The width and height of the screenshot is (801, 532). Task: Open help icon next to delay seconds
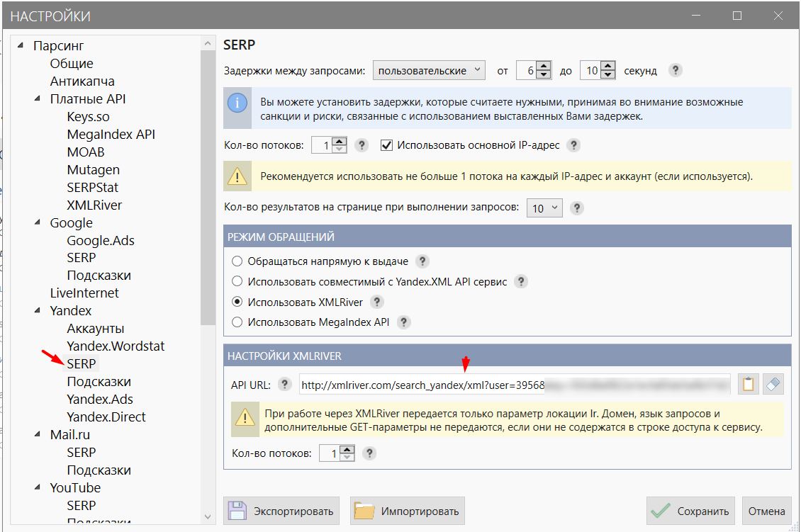[676, 70]
